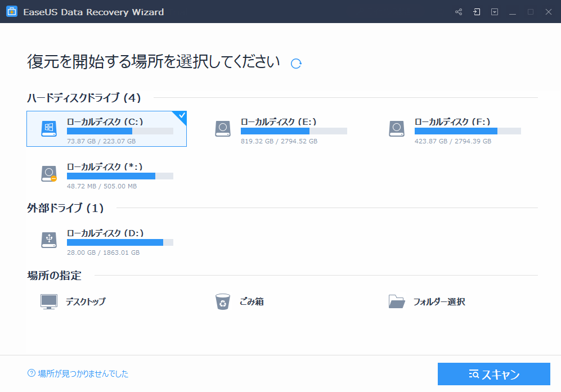Open the title bar dropdown menu icon

(x=495, y=12)
